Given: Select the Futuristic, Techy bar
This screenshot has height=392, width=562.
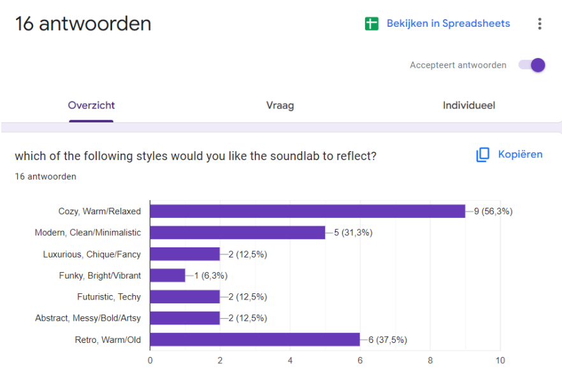Looking at the screenshot, I should [185, 297].
